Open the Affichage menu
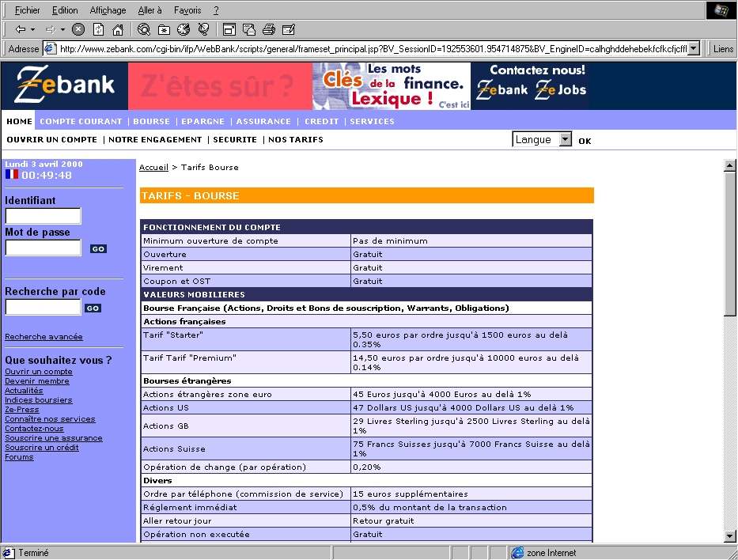This screenshot has height=560, width=738. (x=108, y=10)
